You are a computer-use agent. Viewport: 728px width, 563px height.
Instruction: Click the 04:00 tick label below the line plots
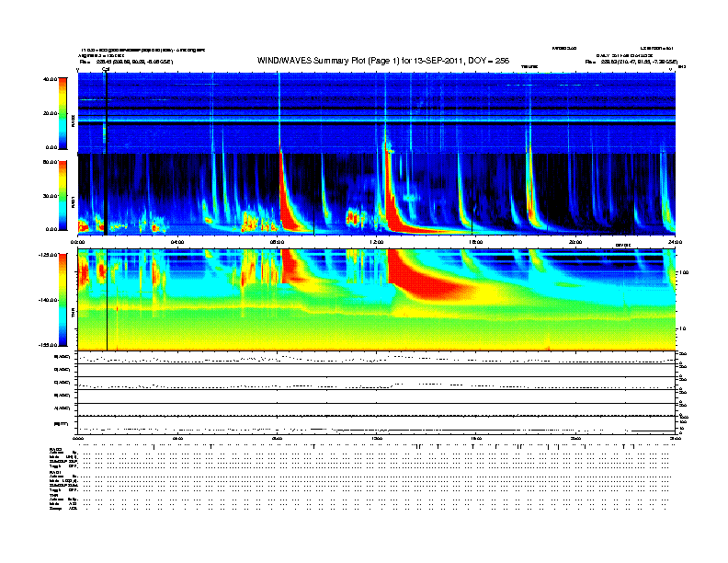(x=177, y=438)
